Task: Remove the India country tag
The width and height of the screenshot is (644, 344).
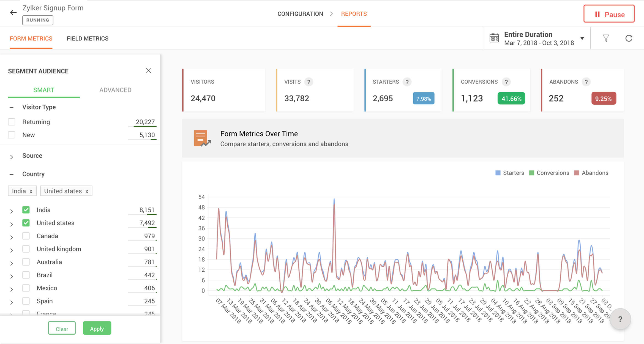Action: pos(31,191)
